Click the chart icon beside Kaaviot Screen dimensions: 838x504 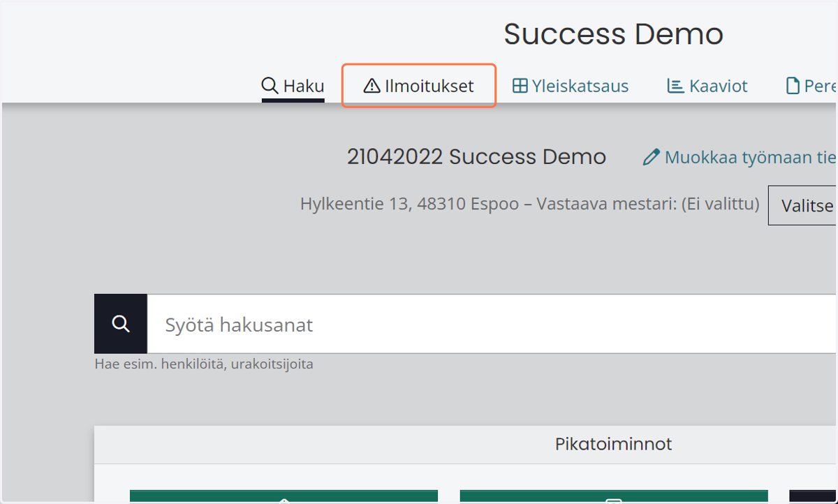675,86
